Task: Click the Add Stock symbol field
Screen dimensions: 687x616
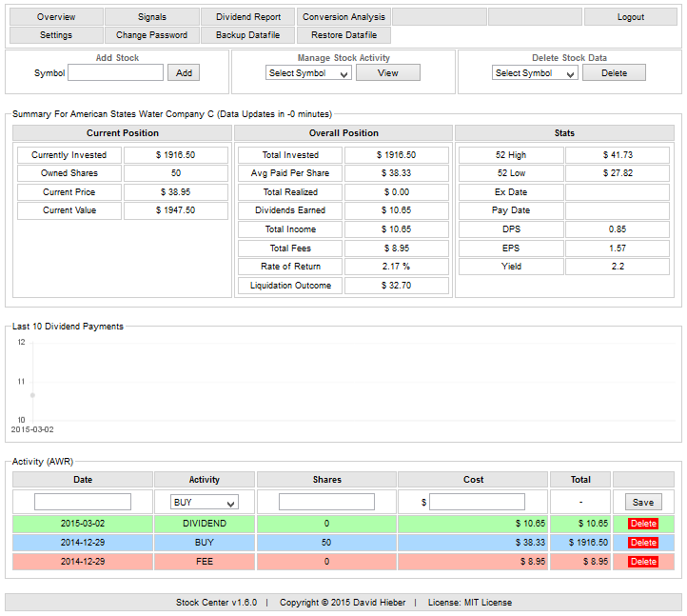Action: (115, 73)
